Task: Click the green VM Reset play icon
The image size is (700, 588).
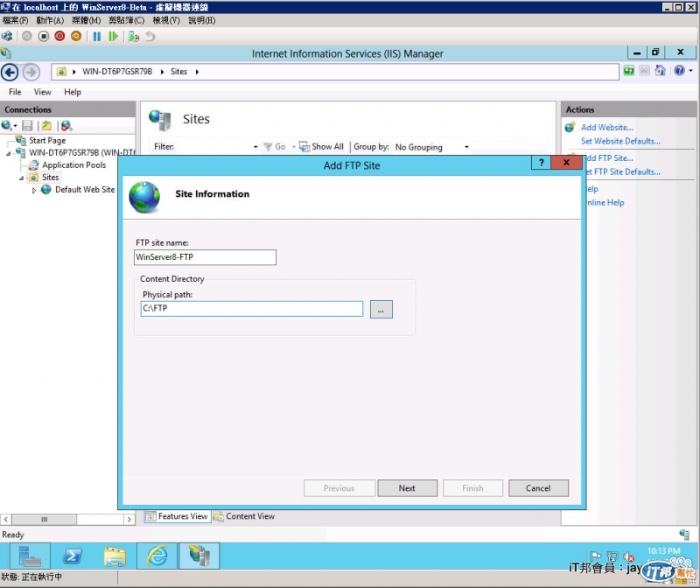Action: click(114, 37)
